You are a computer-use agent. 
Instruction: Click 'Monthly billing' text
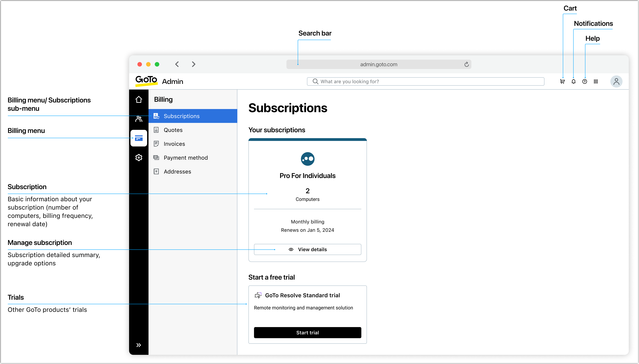pyautogui.click(x=307, y=222)
